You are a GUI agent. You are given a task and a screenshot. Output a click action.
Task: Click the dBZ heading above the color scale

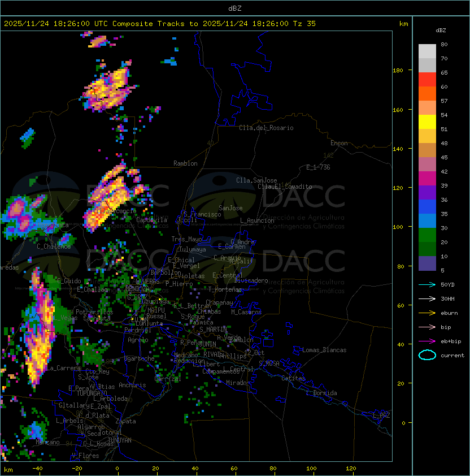[441, 31]
